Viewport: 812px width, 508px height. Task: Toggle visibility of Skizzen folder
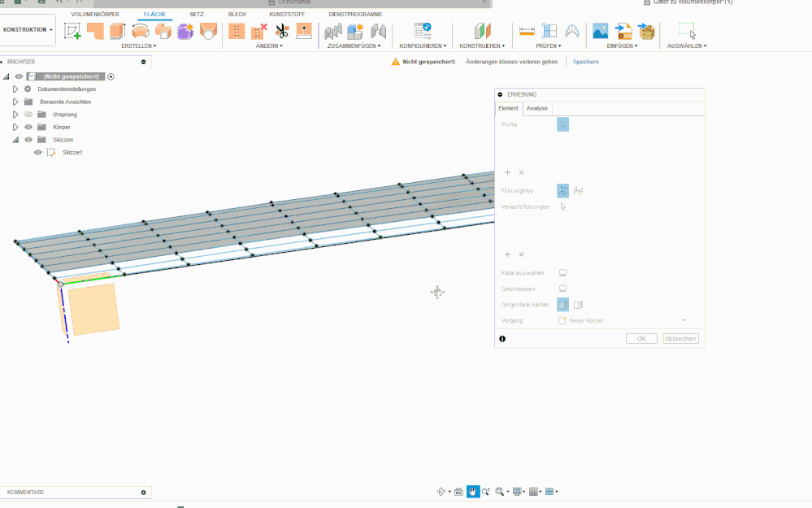(x=28, y=140)
